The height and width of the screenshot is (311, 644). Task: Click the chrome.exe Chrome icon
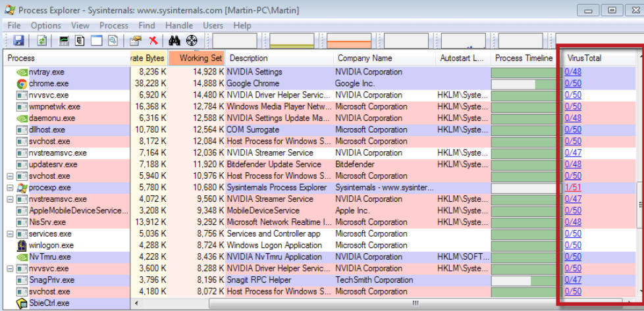22,84
